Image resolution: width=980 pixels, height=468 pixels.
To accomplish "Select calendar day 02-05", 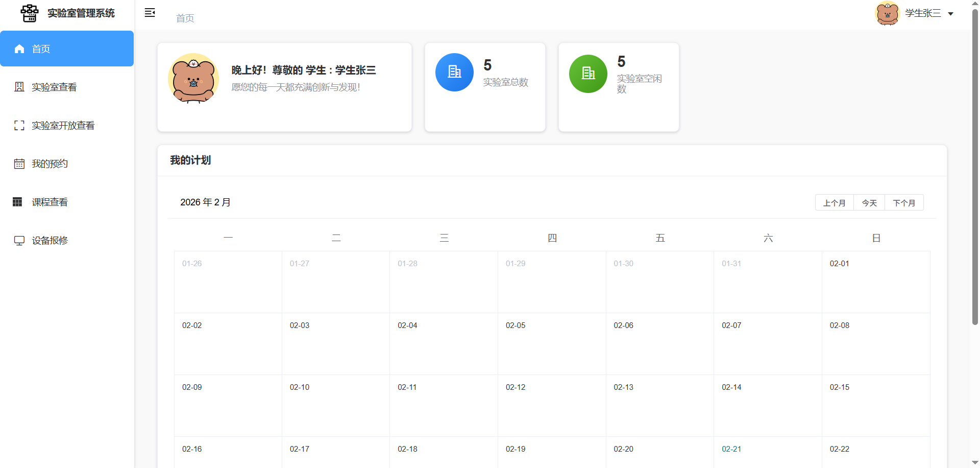I will pyautogui.click(x=552, y=344).
